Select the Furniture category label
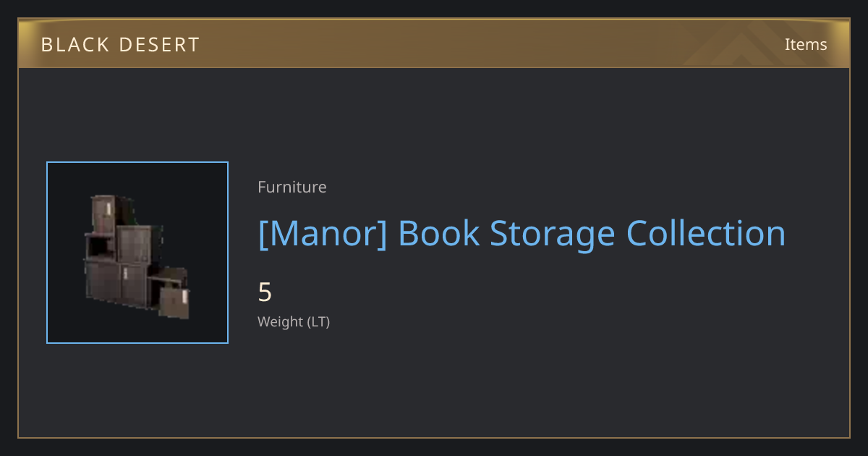Screen dimensions: 868x456 click(292, 187)
